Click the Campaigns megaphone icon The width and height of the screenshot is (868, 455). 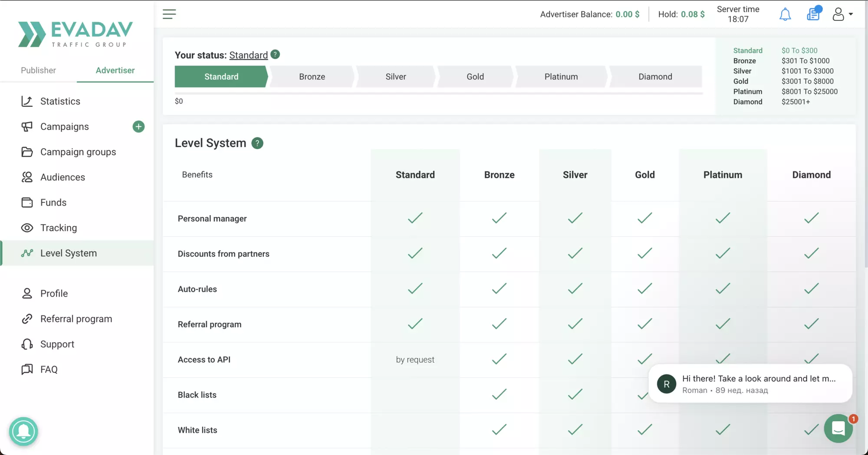click(27, 127)
